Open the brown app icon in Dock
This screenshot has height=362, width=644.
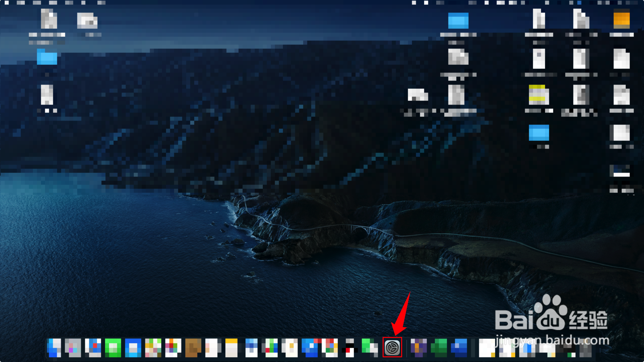pyautogui.click(x=193, y=348)
